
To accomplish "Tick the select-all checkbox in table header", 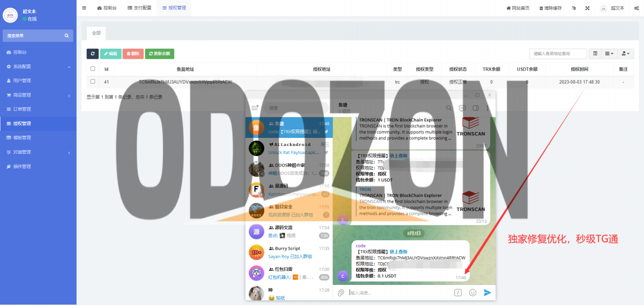I will 93,69.
